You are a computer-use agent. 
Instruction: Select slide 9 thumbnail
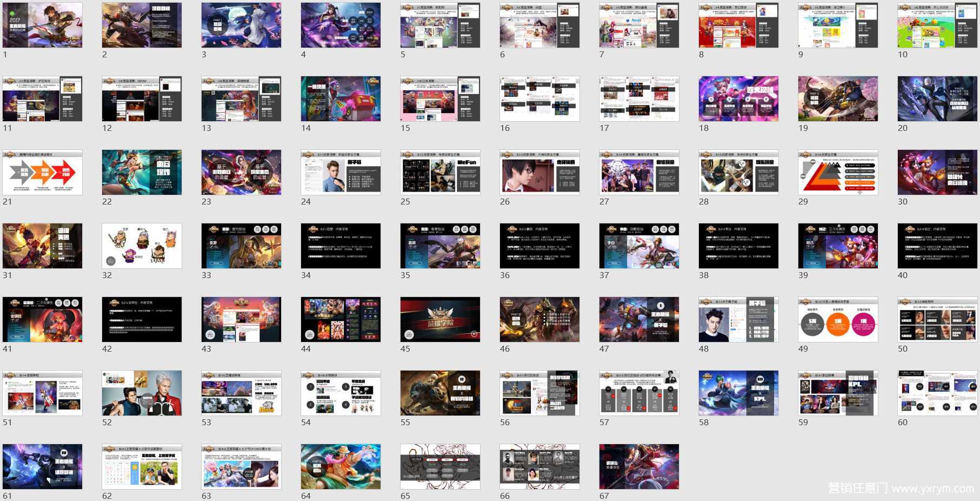point(838,25)
